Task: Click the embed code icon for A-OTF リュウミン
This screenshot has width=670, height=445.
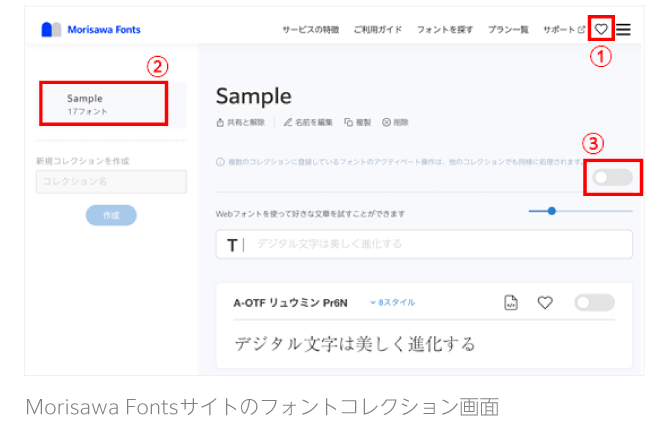Action: [x=511, y=303]
